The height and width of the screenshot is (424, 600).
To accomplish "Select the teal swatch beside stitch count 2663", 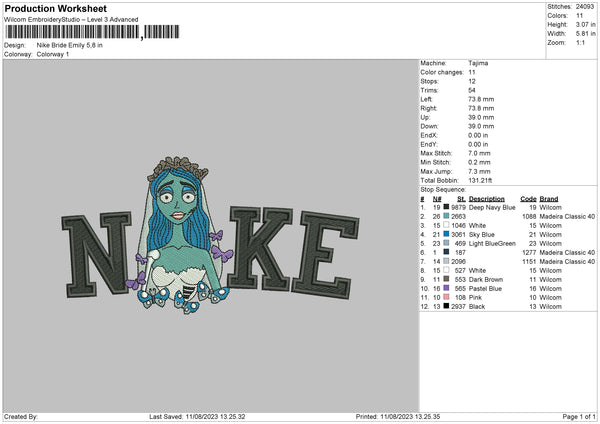I will [446, 216].
